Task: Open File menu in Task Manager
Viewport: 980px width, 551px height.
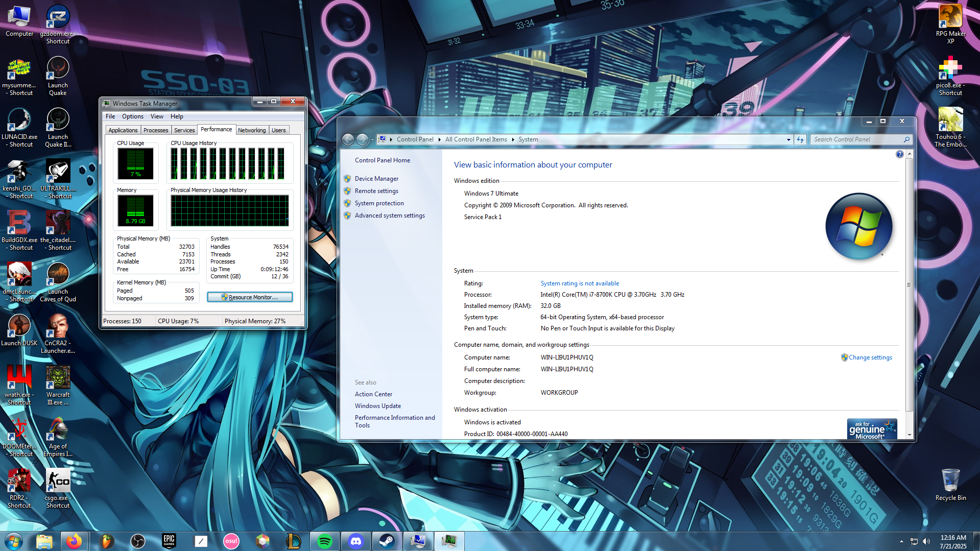Action: [x=110, y=116]
